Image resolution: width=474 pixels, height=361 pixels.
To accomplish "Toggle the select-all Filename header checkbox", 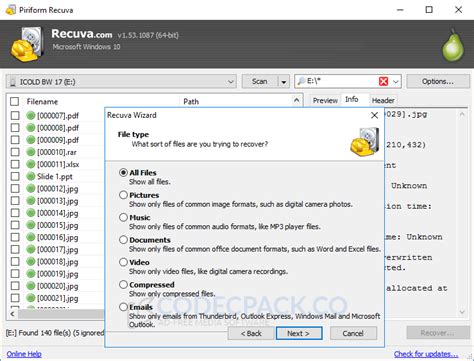I will pyautogui.click(x=15, y=101).
